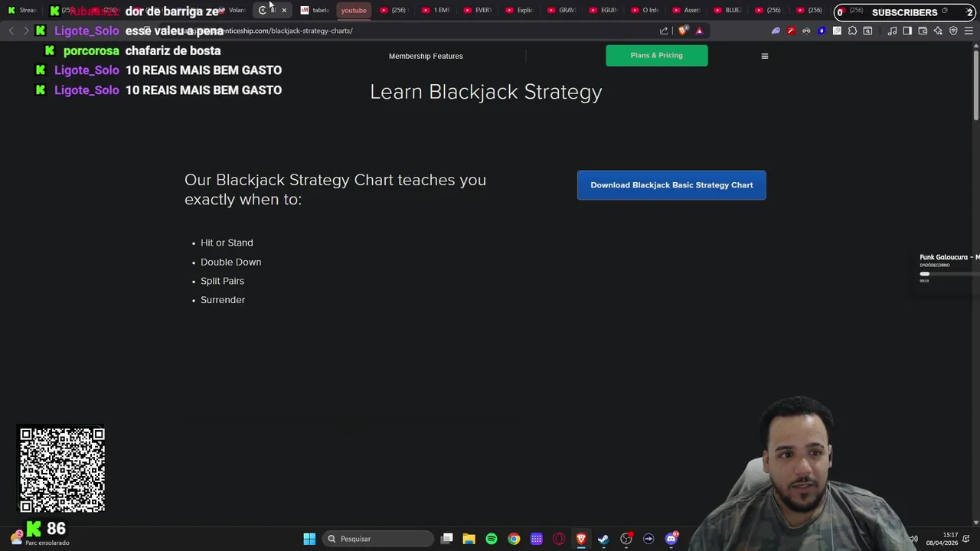
Task: Click the taskbar volume speaker icon
Action: coord(913,539)
